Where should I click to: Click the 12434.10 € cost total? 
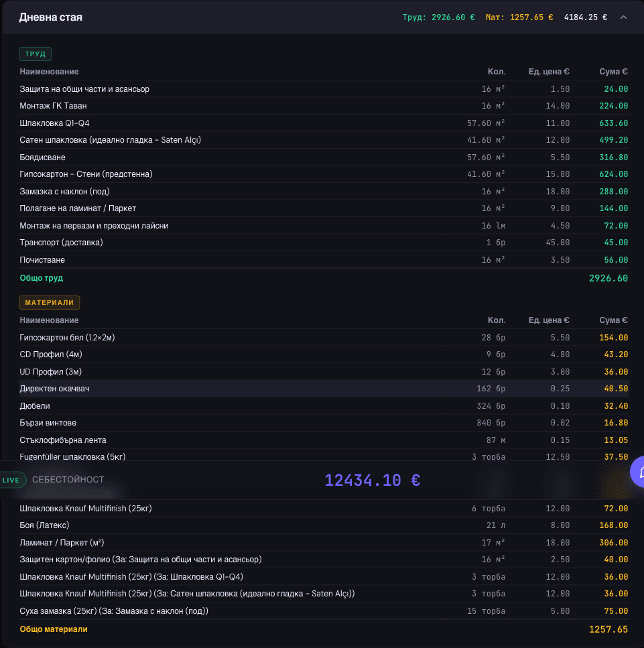[x=373, y=480]
